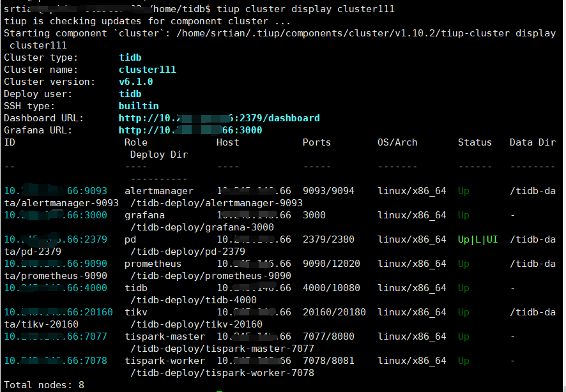Click the 'Ports' column header

click(317, 142)
